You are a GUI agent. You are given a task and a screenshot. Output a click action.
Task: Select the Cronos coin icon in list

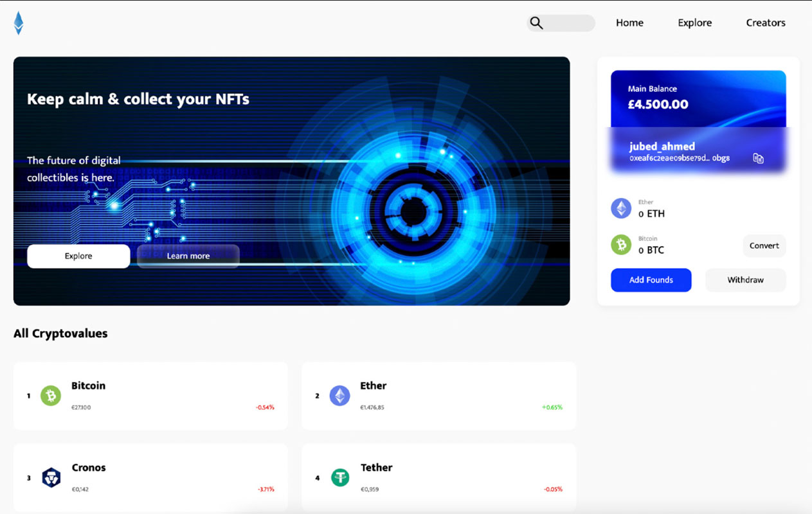tap(51, 477)
